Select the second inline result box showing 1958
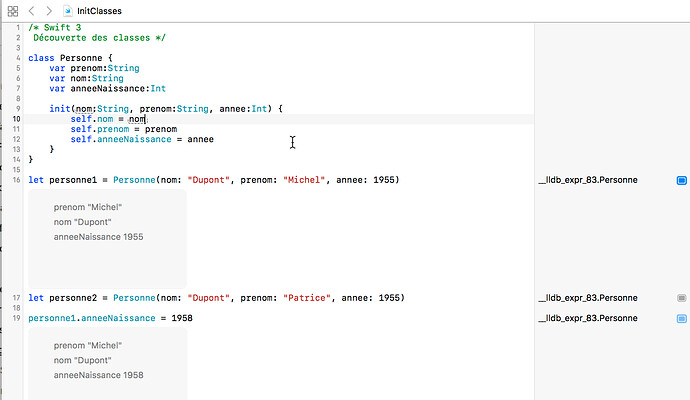Screen dimensions: 690x400 tap(107, 363)
